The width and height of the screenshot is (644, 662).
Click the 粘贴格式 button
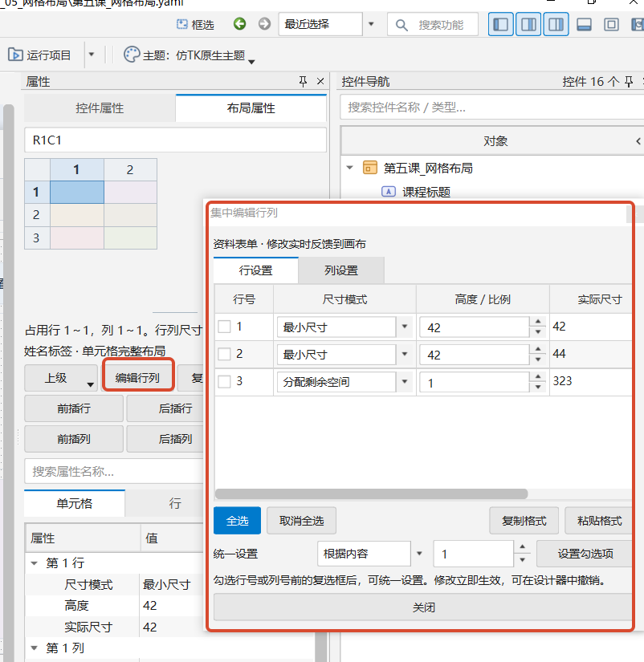(x=599, y=521)
